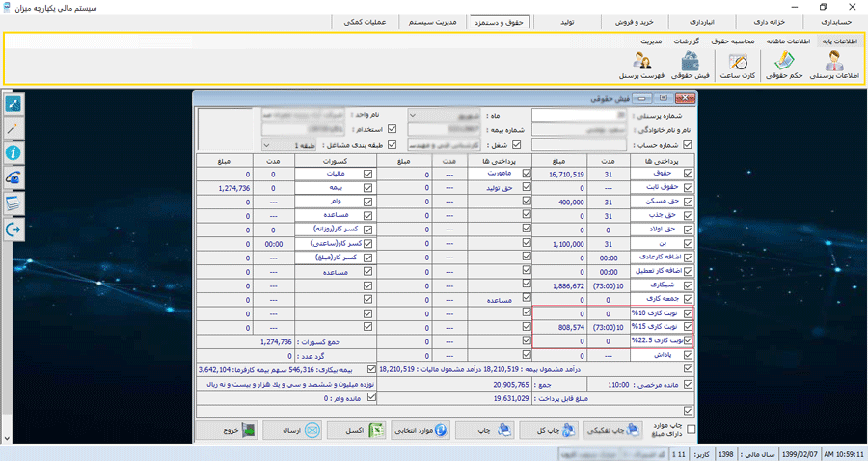
Task: Click the app icon in the title bar
Action: coord(6,8)
